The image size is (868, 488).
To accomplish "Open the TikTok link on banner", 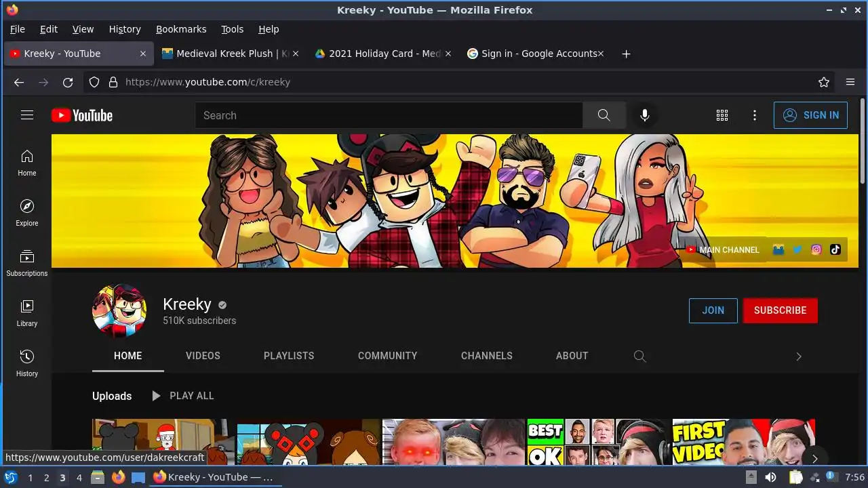I will point(835,249).
